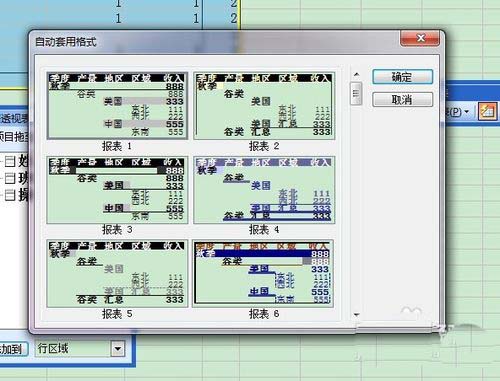Click the 确定 button
500x381 pixels.
402,77
